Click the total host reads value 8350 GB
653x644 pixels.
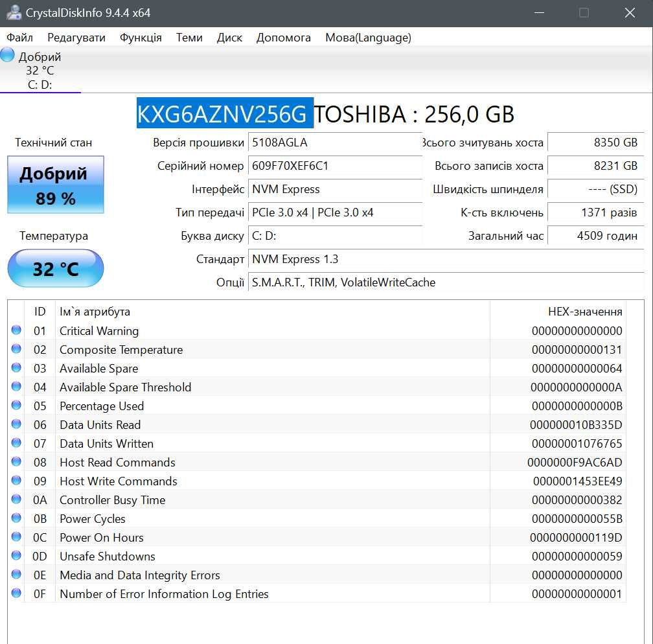pos(596,143)
